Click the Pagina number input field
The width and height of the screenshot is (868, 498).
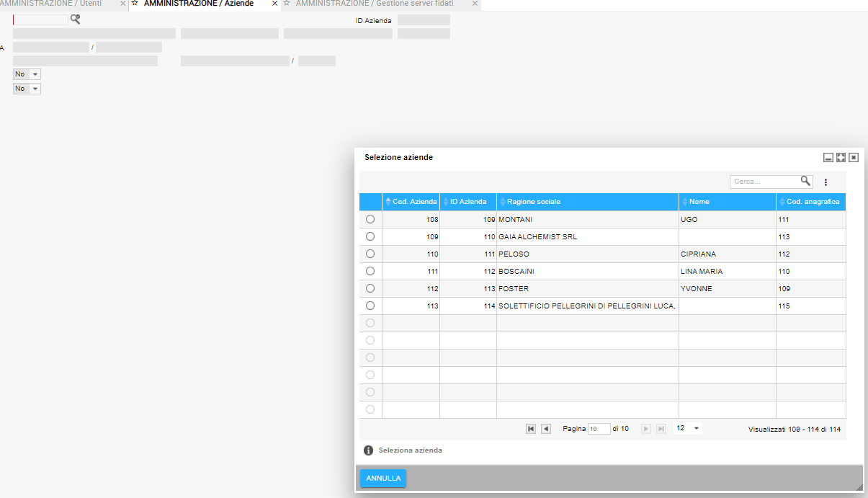[x=599, y=429]
